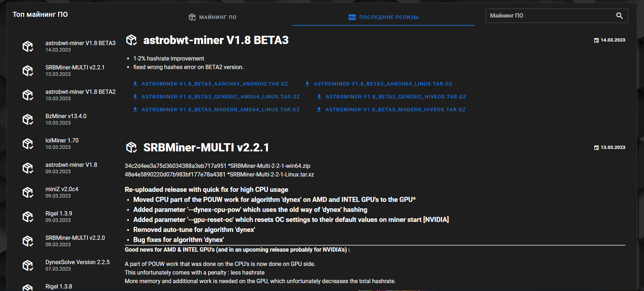
Task: Switch to the Майнинг ПО tab
Action: pos(213,17)
